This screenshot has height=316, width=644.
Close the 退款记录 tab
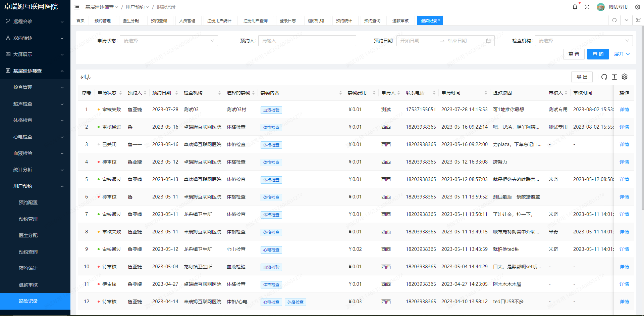tap(439, 20)
